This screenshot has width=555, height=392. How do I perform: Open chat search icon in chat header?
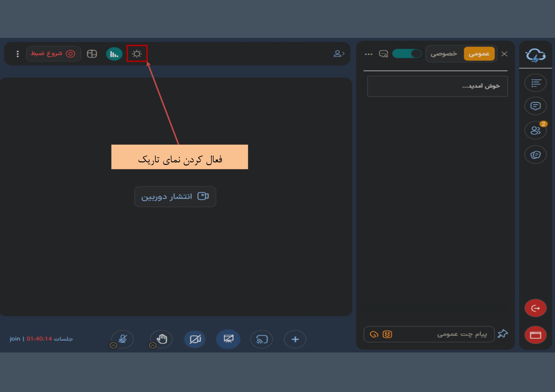(383, 54)
